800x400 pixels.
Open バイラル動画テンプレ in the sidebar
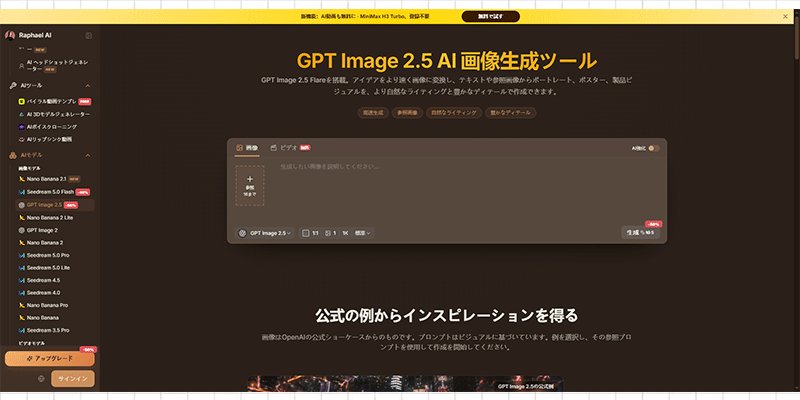(x=55, y=102)
